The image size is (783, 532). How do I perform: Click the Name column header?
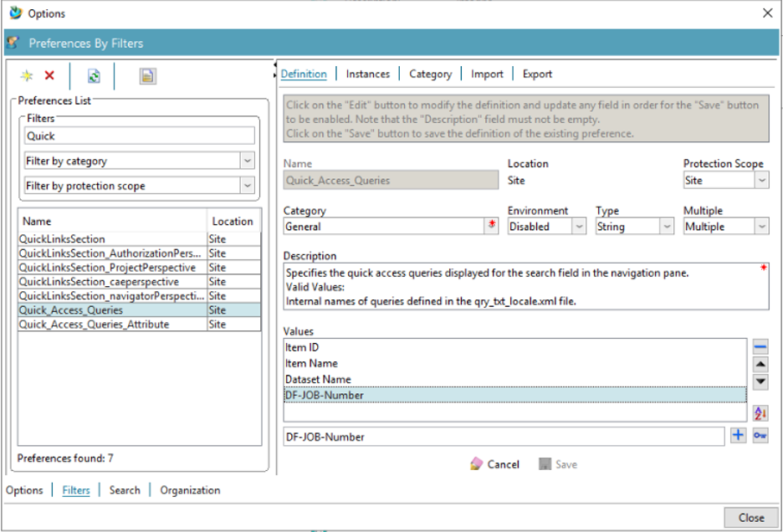(112, 221)
